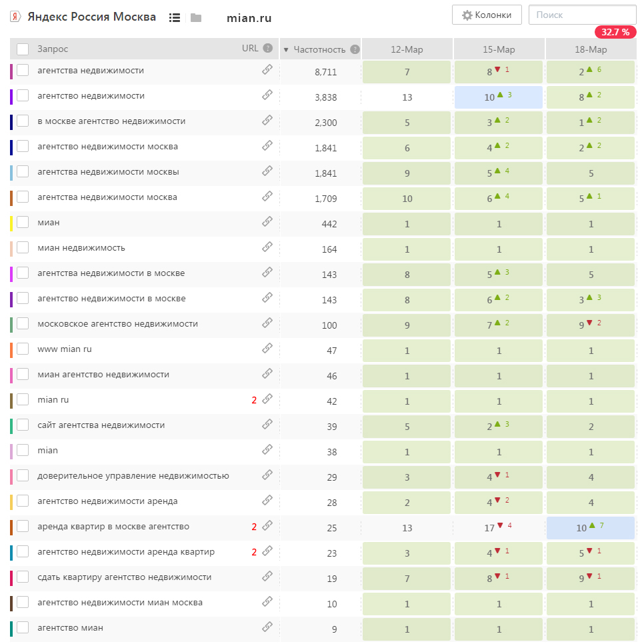This screenshot has width=644, height=644.
Task: Click the Частотность column header label
Action: [319, 50]
